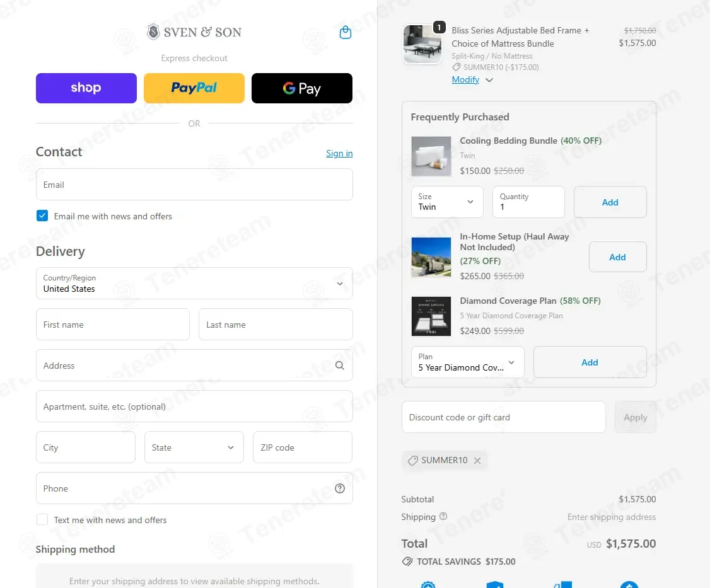
Task: Click the TOTAL SAVINGS $175.00 text
Action: click(x=466, y=562)
